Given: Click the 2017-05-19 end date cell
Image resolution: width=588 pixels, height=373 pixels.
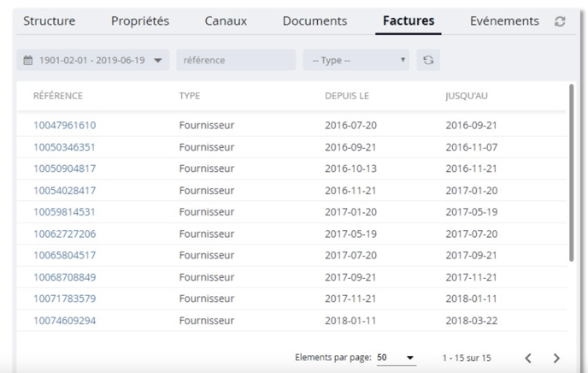Looking at the screenshot, I should (x=472, y=212).
